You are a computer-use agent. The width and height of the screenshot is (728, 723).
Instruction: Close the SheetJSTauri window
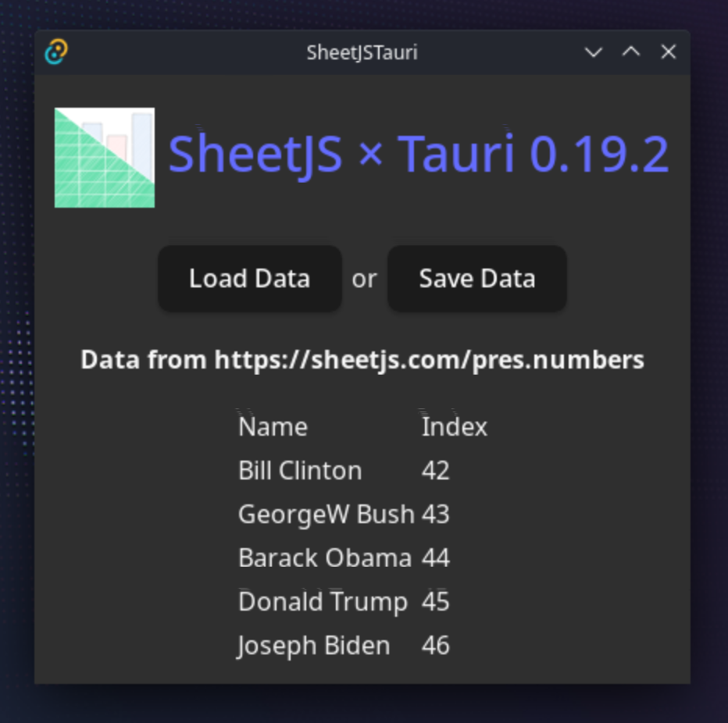point(669,52)
